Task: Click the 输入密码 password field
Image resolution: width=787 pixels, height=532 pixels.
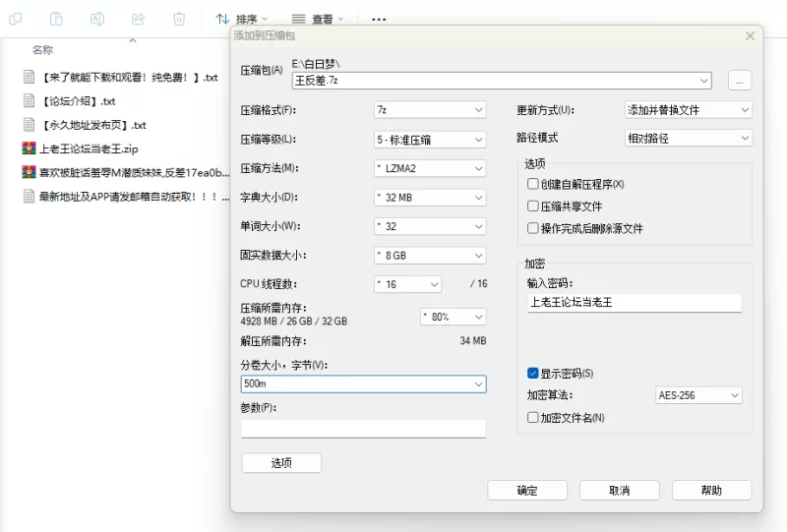Action: (634, 303)
